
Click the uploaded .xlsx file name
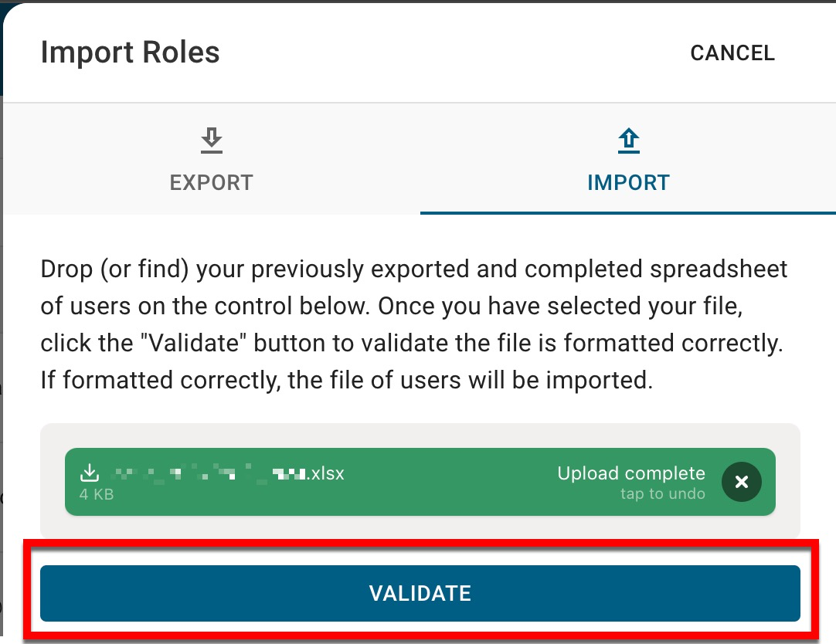(x=224, y=473)
